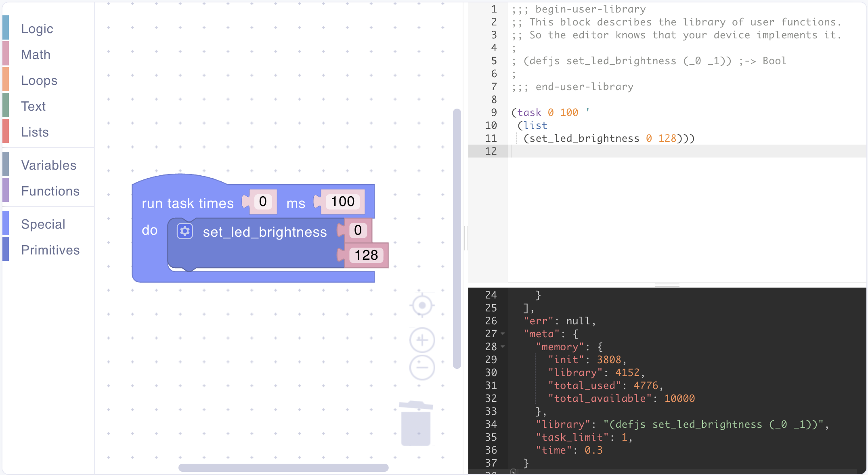Click the gear icon on set_led_brightness block
The height and width of the screenshot is (475, 868).
click(x=185, y=231)
